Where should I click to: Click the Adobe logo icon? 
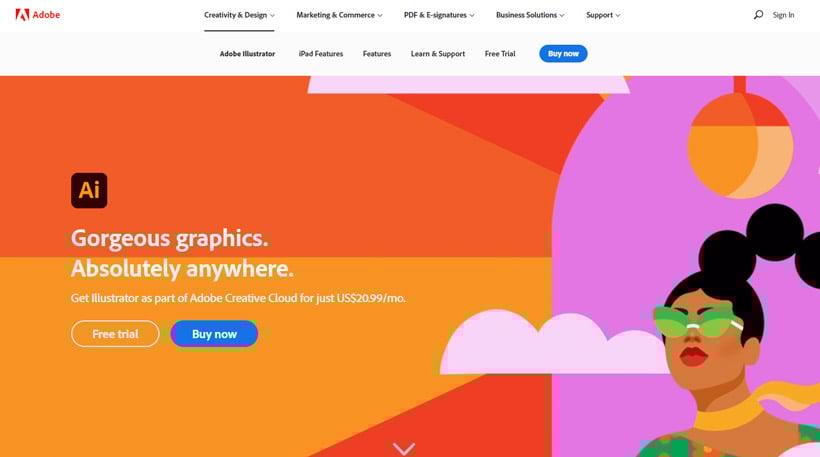(22, 15)
